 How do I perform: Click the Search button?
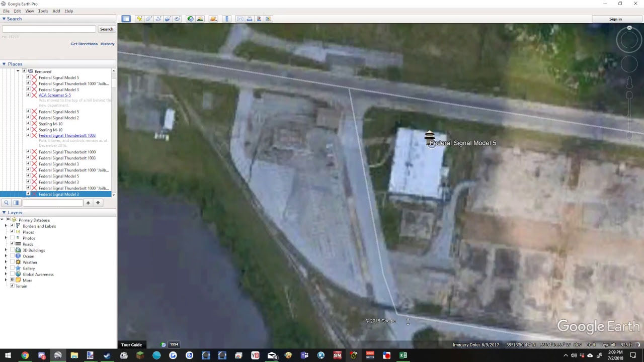click(x=107, y=29)
